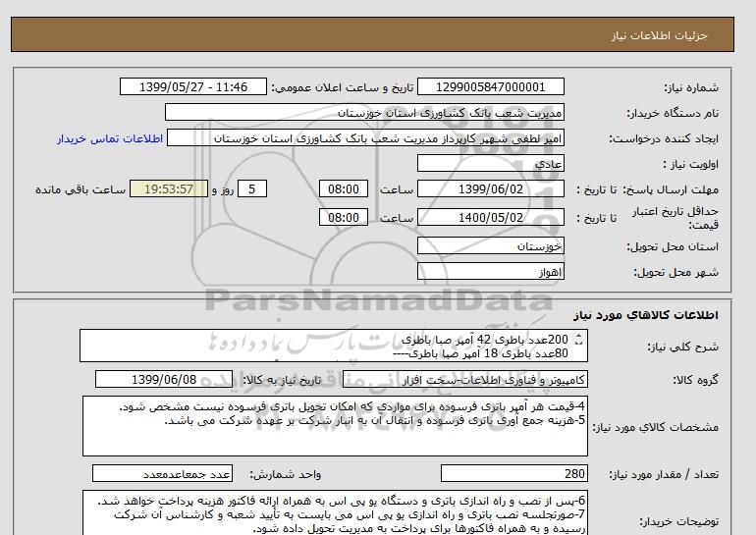
Task: Click the مشخصات کالای مورد نیاز label
Action: coord(655,427)
